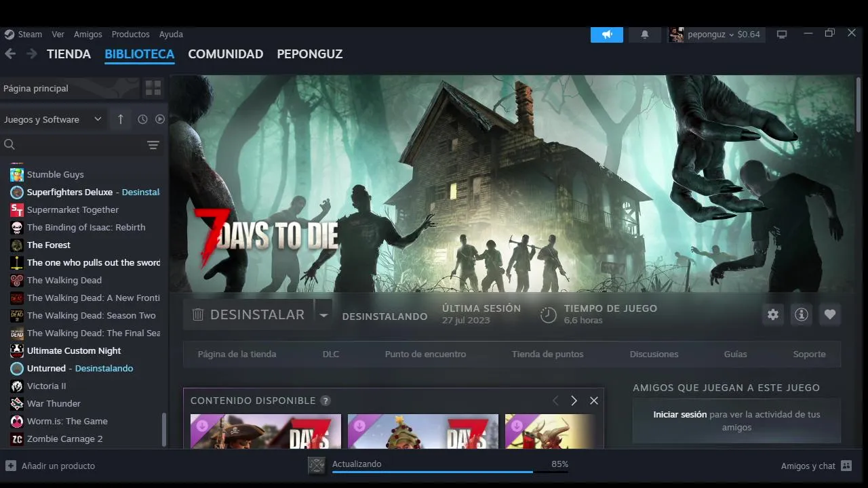Dismiss the Contenido Disponible panel
This screenshot has width=868, height=488.
coord(594,401)
